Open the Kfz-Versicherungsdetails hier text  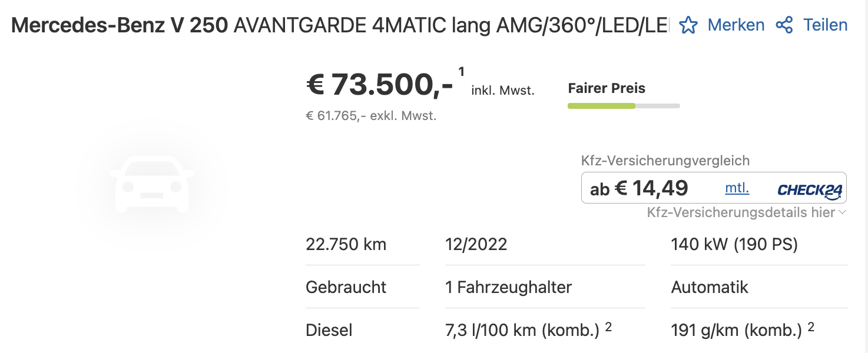[741, 212]
